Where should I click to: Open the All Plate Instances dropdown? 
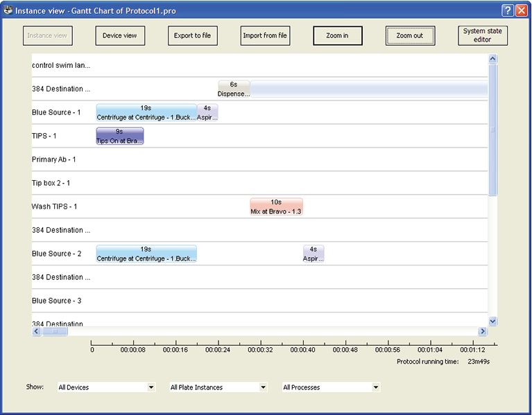click(263, 387)
